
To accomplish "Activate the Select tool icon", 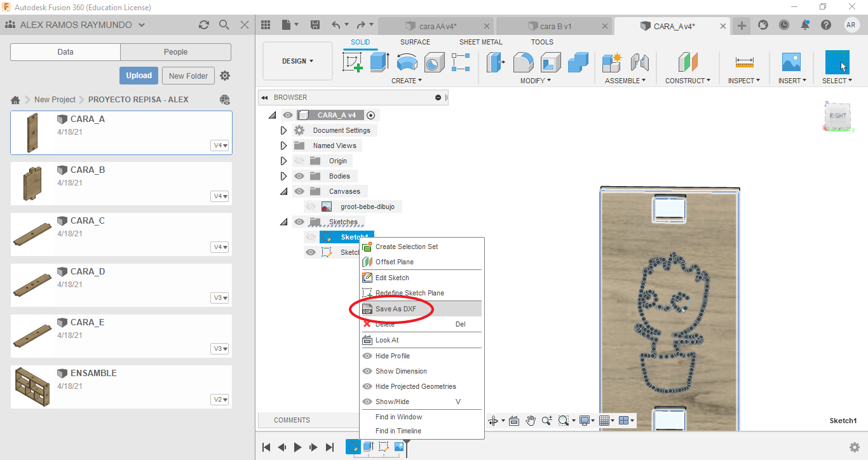I will (837, 62).
